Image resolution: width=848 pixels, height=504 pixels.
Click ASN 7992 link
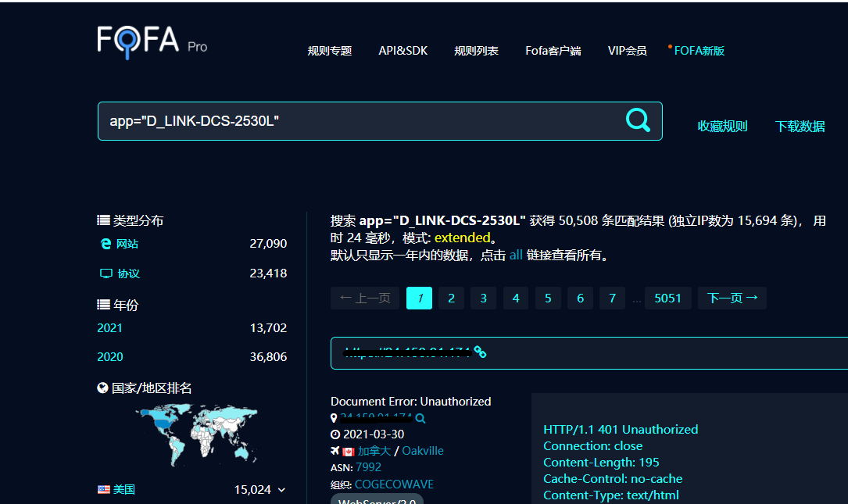pos(368,467)
